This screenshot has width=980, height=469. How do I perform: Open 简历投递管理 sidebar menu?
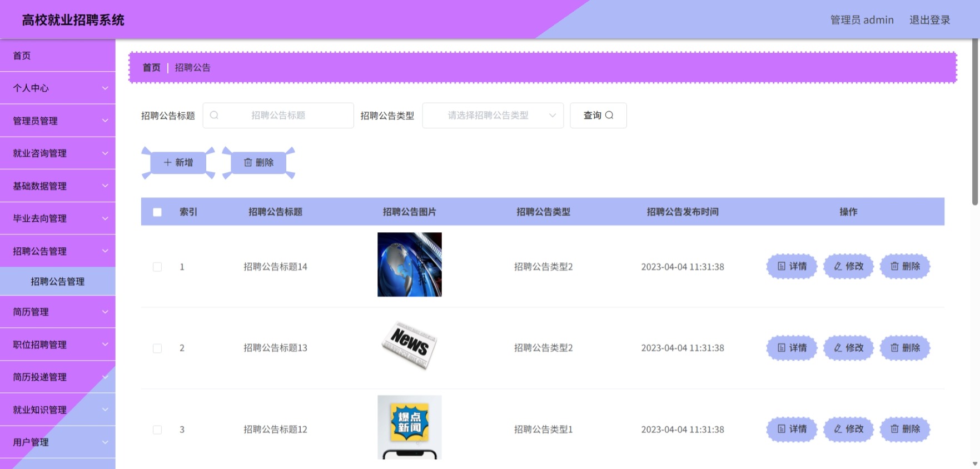pyautogui.click(x=58, y=377)
